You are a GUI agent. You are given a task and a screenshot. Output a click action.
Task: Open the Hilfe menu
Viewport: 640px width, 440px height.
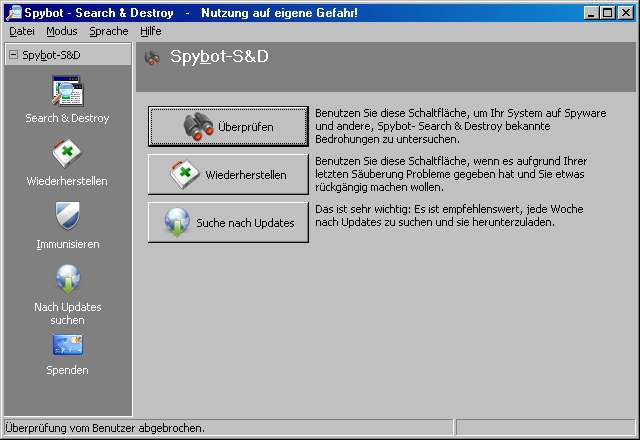pyautogui.click(x=151, y=31)
